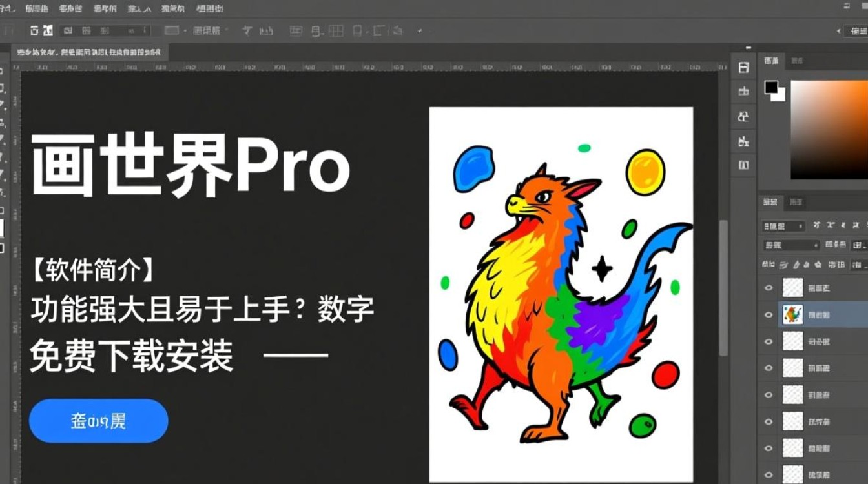Switch to the second tab of the color panel
Image resolution: width=868 pixels, height=484 pixels.
[798, 59]
